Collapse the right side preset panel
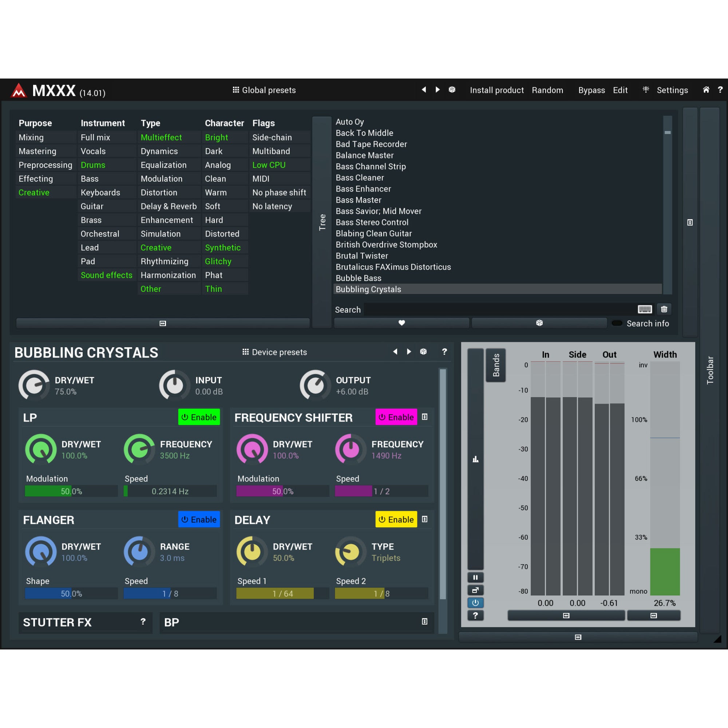Screen dimensions: 728x728 tap(690, 222)
